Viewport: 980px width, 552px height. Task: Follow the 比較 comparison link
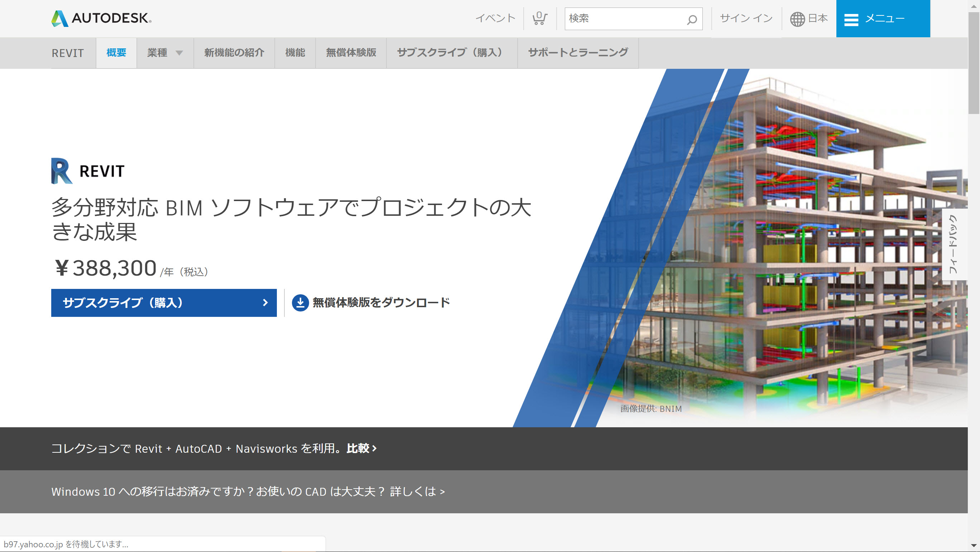tap(360, 449)
